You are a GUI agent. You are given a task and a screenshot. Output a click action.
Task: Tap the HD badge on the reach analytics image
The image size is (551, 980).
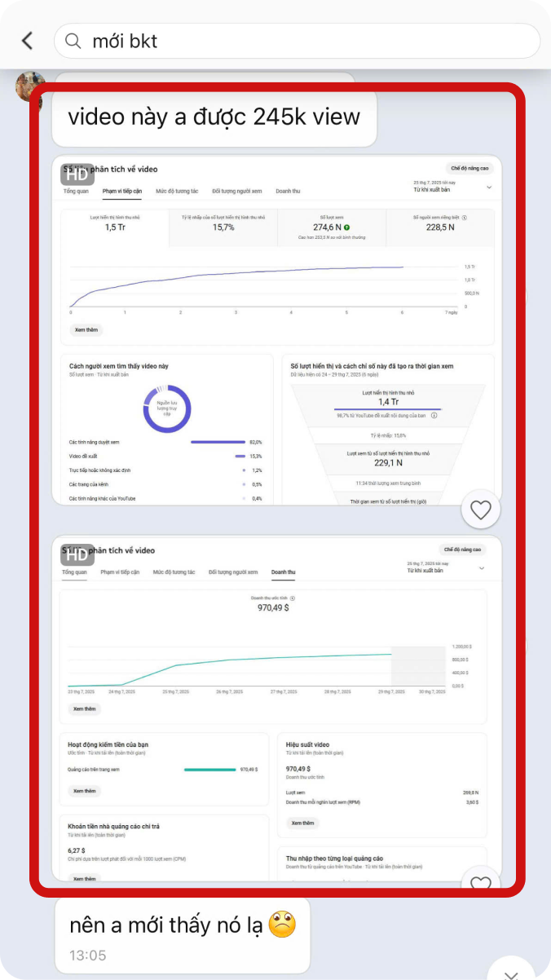76,174
